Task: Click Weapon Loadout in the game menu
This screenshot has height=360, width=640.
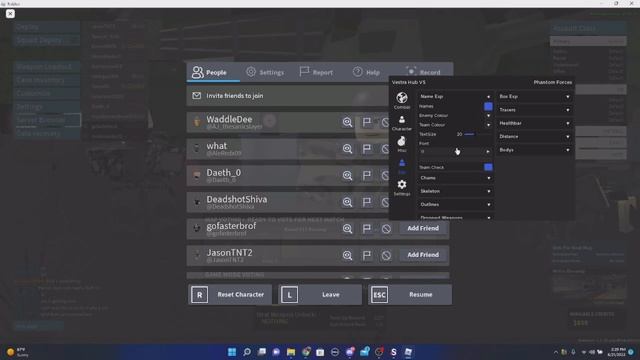Action: 47,67
